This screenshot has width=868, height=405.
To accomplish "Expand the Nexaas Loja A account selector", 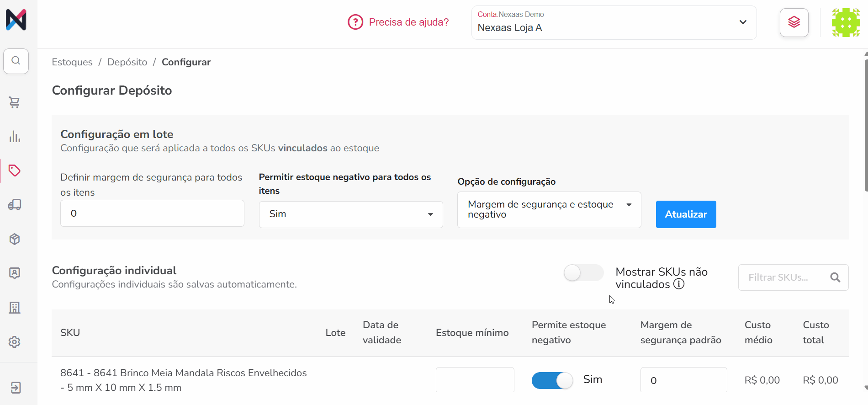I will pos(614,22).
